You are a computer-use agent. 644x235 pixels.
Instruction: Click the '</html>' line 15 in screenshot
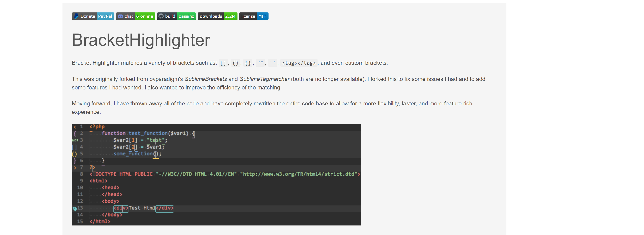[x=100, y=222]
